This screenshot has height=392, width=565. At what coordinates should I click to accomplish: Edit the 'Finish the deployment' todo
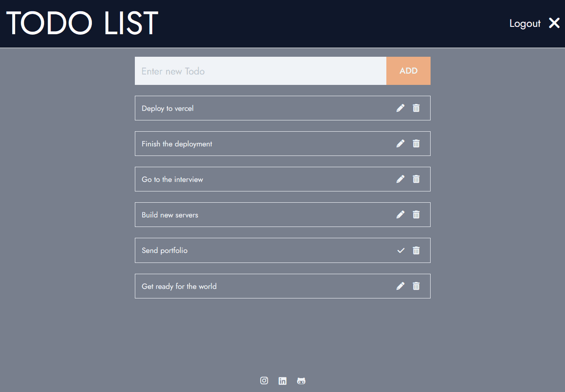(400, 143)
